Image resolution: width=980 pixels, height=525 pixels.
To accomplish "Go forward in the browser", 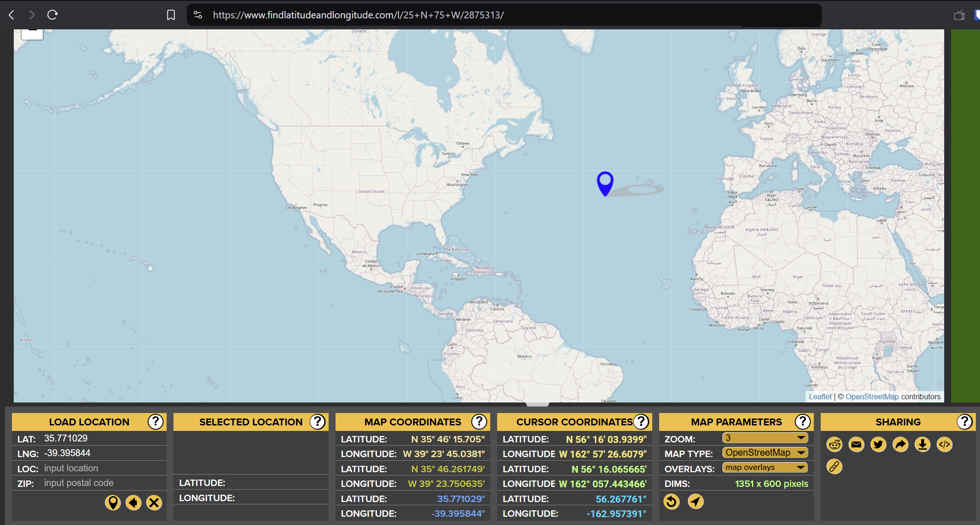I will click(32, 15).
